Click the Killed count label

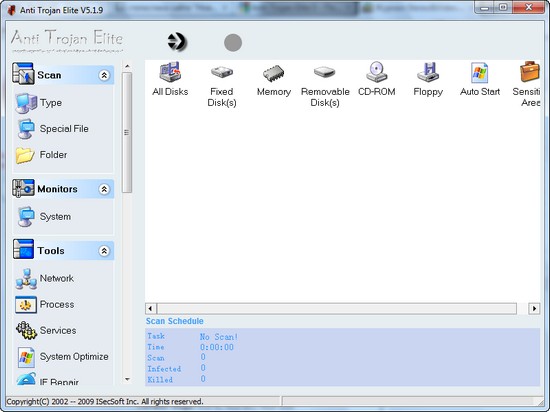pyautogui.click(x=160, y=380)
